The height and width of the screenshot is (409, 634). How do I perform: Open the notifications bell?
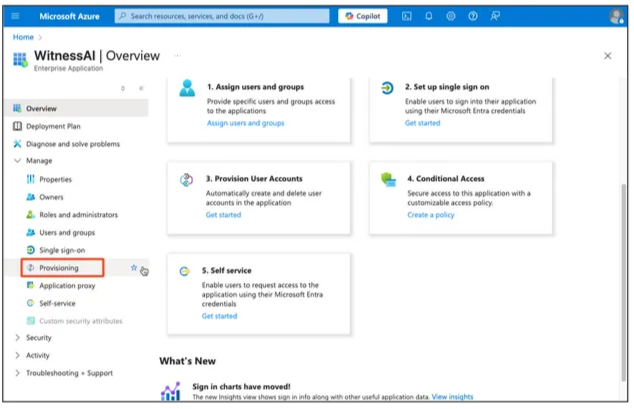[429, 16]
